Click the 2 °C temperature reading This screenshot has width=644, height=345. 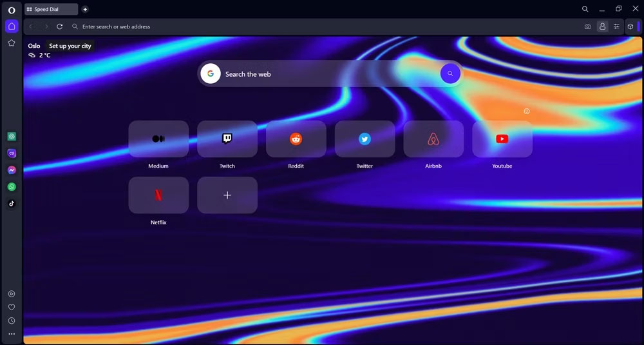(45, 55)
